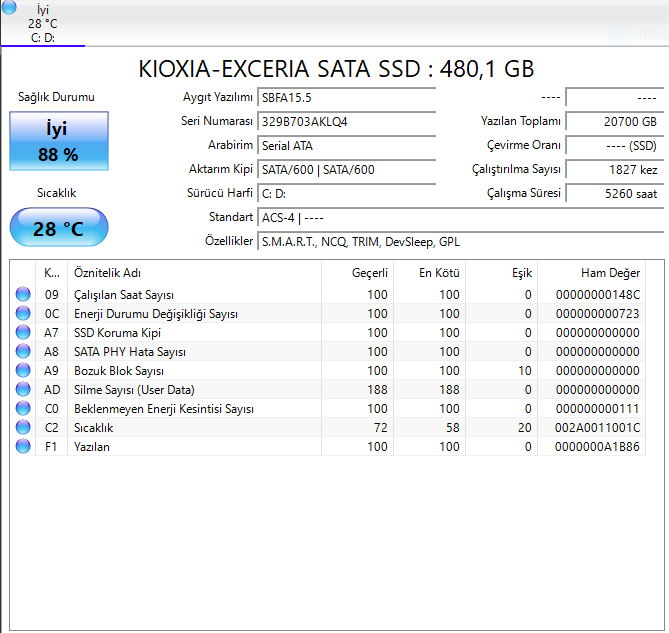
Task: Click the status orb for Yazılan attribute F1
Action: pos(23,446)
